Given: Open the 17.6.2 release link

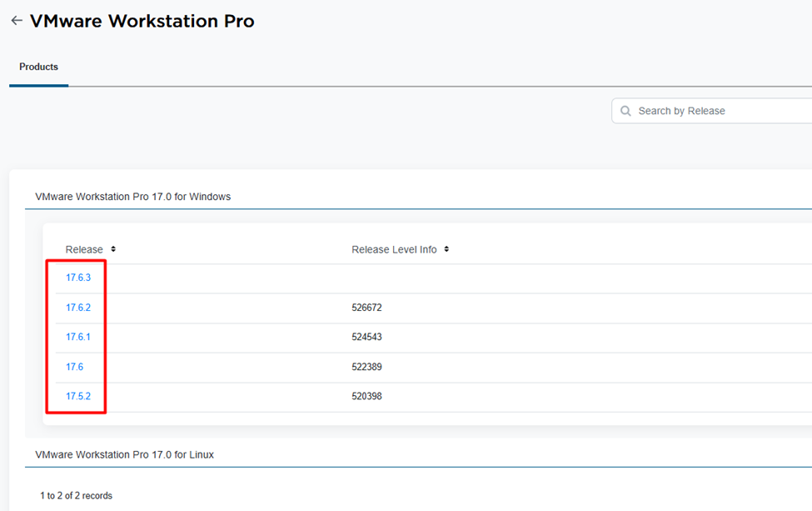Looking at the screenshot, I should click(x=78, y=308).
